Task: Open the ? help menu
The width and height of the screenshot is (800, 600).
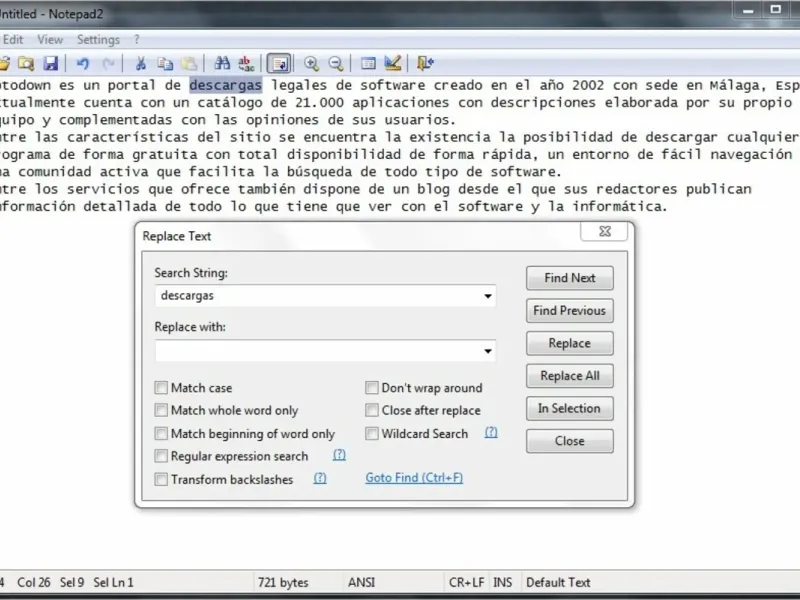Action: (136, 40)
